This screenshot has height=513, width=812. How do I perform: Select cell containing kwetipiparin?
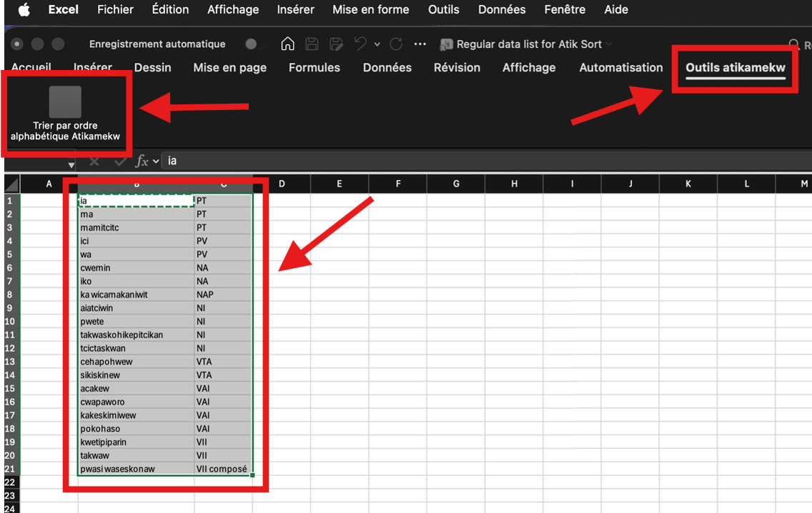tap(137, 442)
